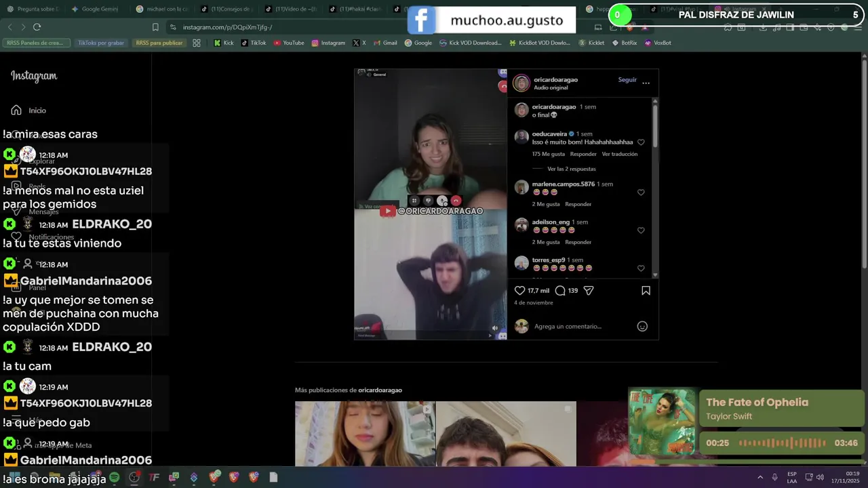Switch to '(11)Consejos de' TikTok tab
This screenshot has width=868, height=488.
tap(226, 9)
